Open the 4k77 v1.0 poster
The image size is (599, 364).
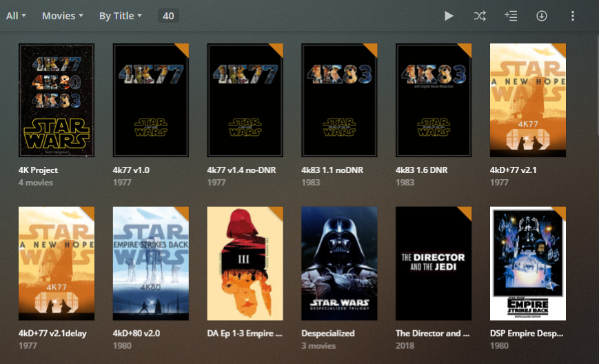click(x=151, y=100)
